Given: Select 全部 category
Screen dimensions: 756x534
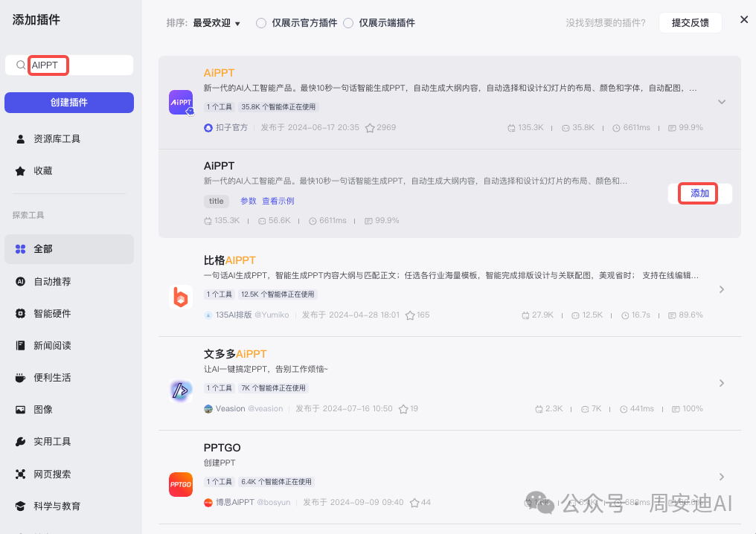Looking at the screenshot, I should click(x=69, y=249).
